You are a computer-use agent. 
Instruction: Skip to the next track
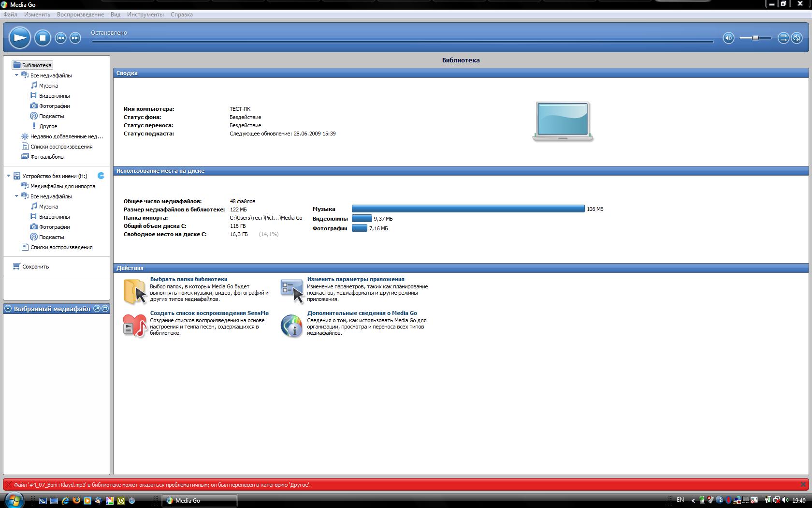(x=75, y=38)
